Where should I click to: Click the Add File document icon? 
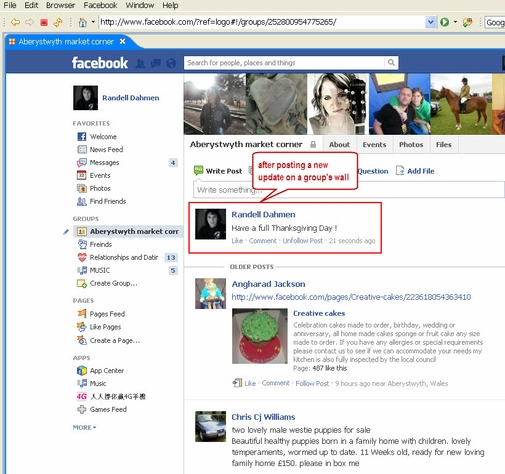[400, 171]
